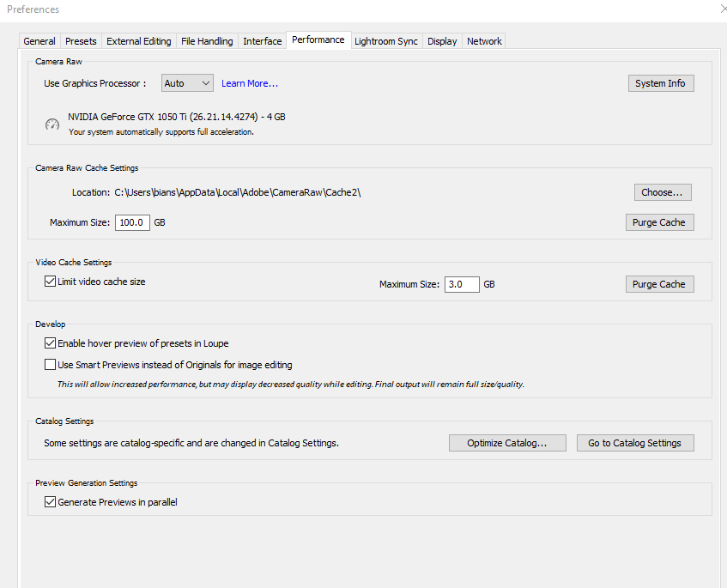
Task: Edit the video cache maximum size field
Action: [x=462, y=283]
